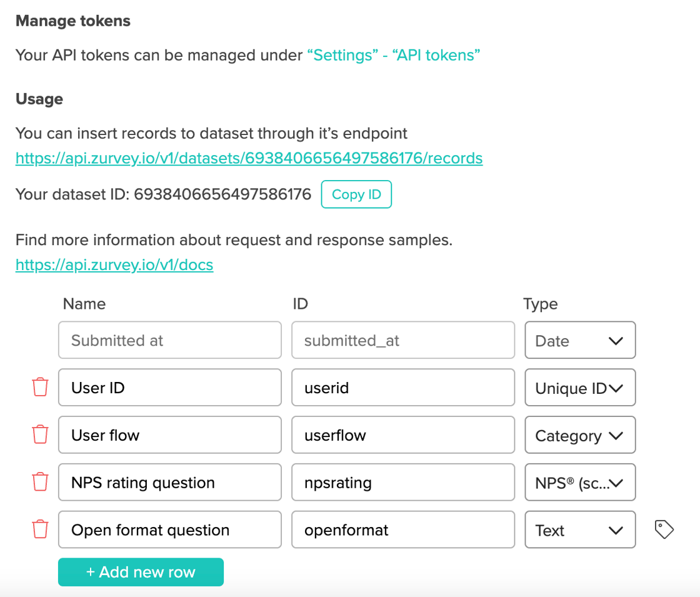Click the tag icon beside the Text dropdown
The width and height of the screenshot is (700, 597).
coord(663,529)
